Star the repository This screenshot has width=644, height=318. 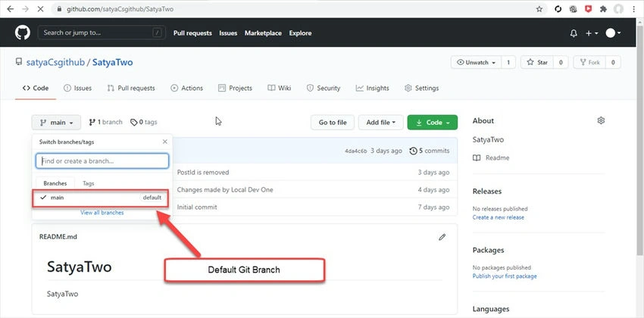click(x=537, y=62)
